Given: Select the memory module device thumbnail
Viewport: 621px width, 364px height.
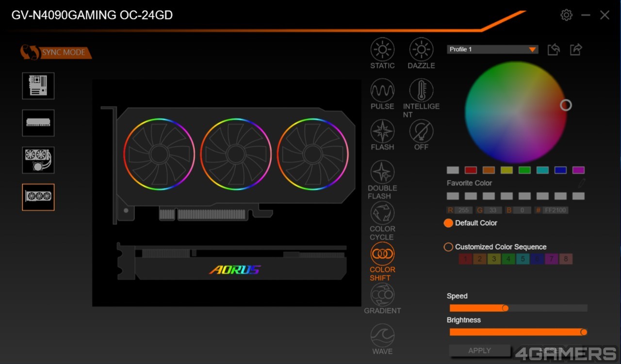Looking at the screenshot, I should (x=38, y=123).
